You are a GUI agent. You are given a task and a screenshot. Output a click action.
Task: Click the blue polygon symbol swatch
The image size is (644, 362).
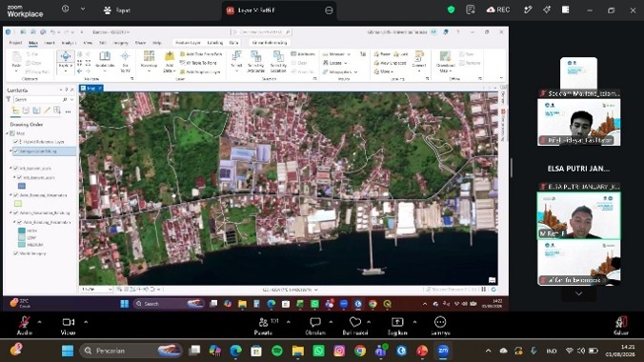point(22,186)
